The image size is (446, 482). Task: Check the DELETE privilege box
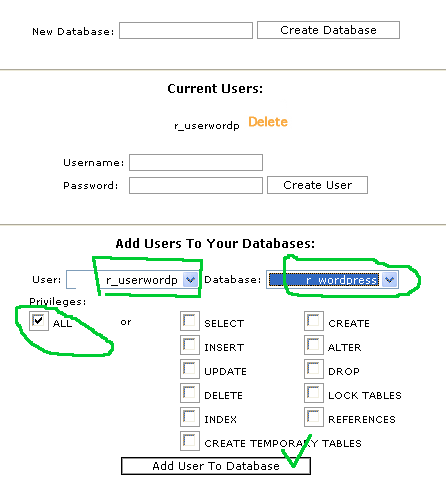tap(190, 393)
